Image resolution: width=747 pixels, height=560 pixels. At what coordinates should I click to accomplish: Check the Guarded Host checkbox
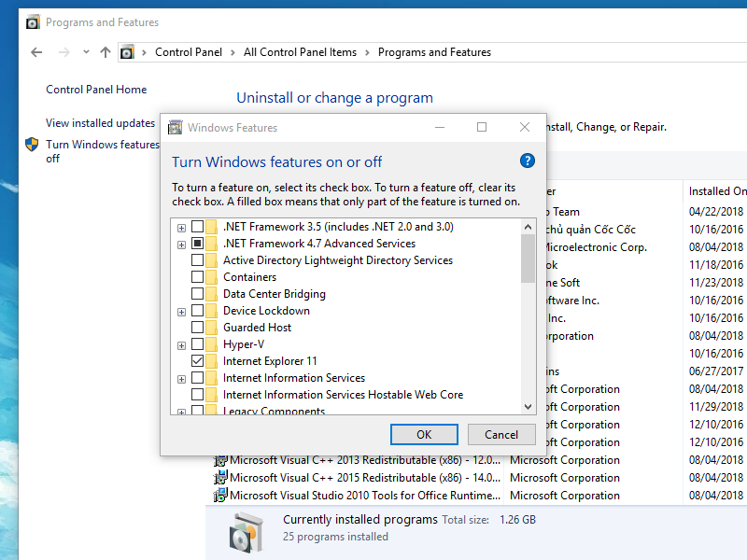197,328
